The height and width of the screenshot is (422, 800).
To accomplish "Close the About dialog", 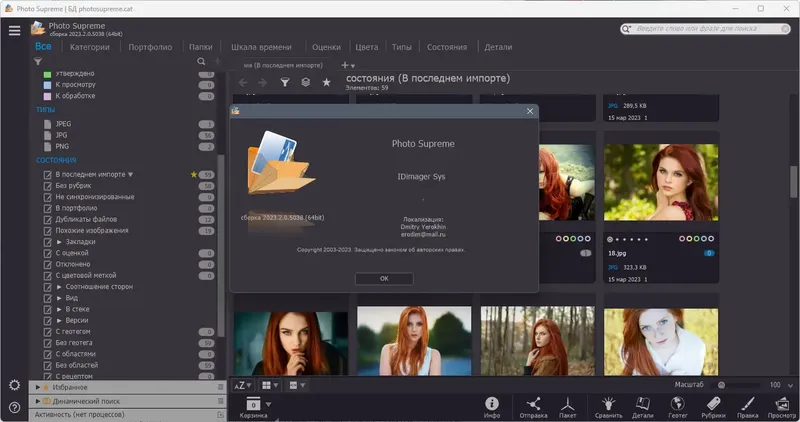I will [x=530, y=111].
